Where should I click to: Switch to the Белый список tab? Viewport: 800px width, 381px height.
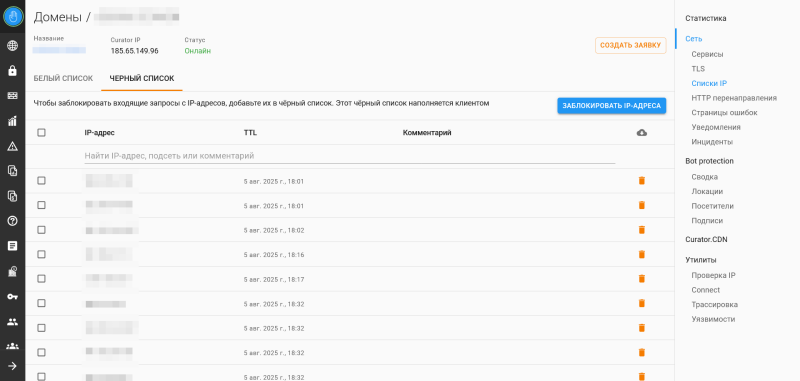tap(63, 78)
